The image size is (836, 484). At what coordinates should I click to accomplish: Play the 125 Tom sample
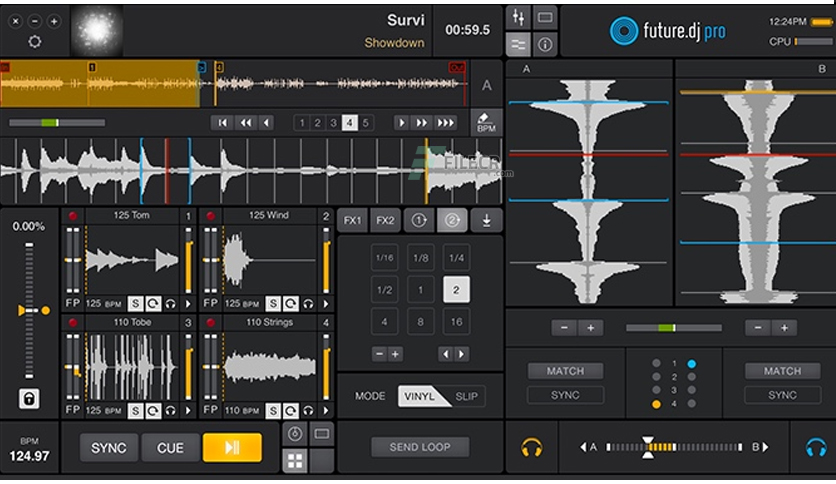coord(188,304)
